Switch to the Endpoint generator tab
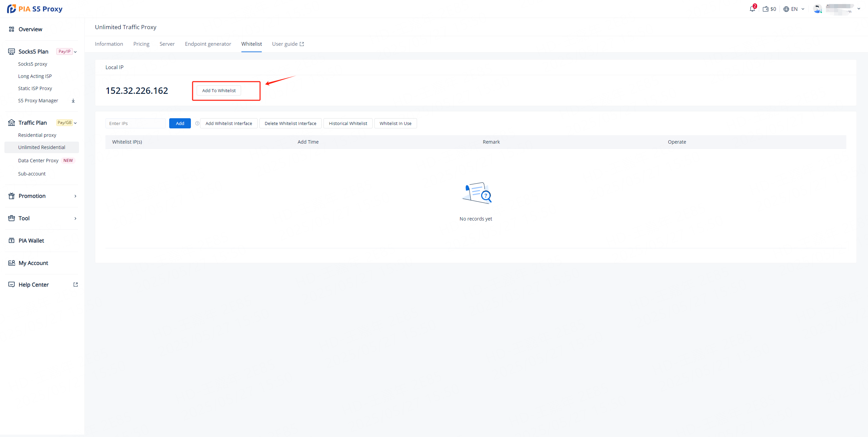 click(208, 44)
